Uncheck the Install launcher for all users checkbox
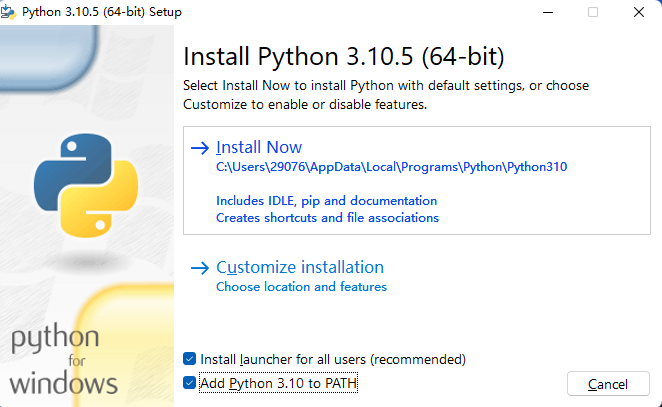 [190, 359]
